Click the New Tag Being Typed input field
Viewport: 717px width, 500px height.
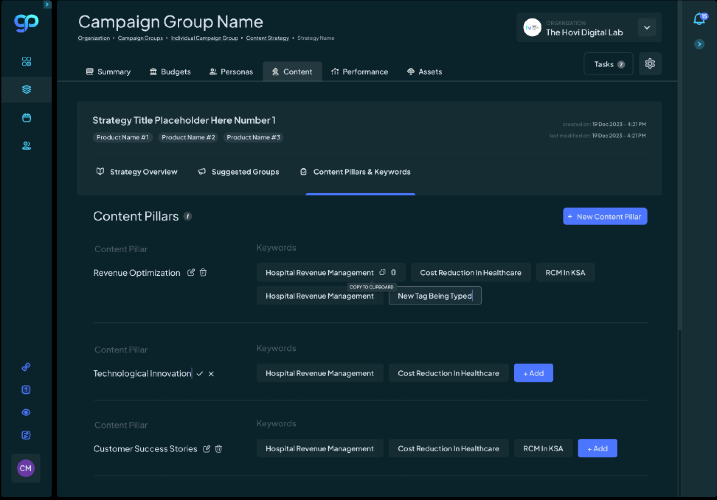pyautogui.click(x=435, y=296)
